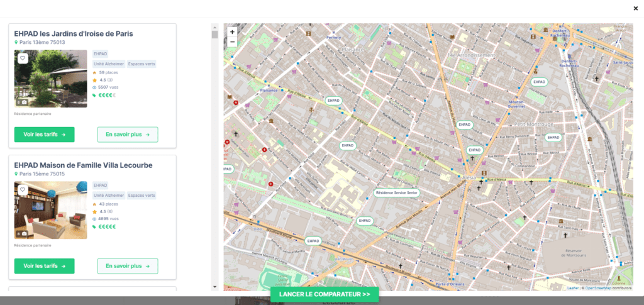Image resolution: width=644 pixels, height=305 pixels.
Task: Learn more about Maison de Famille Villa Lecourbe
Action: click(x=128, y=266)
